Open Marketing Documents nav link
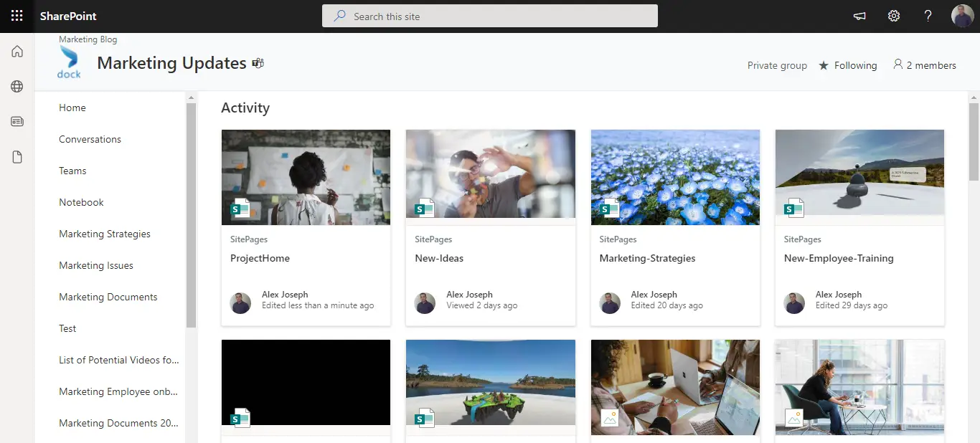Screen dimensions: 980x443 [108, 297]
